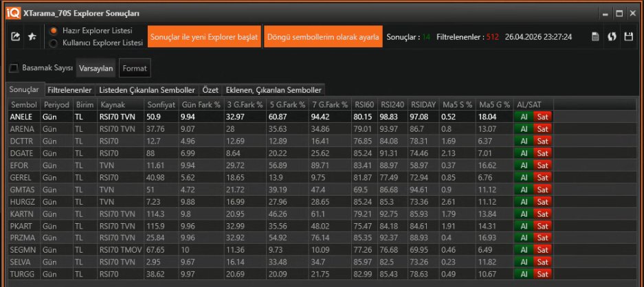Select the EFOR symbol cell
The width and height of the screenshot is (644, 287).
click(24, 165)
